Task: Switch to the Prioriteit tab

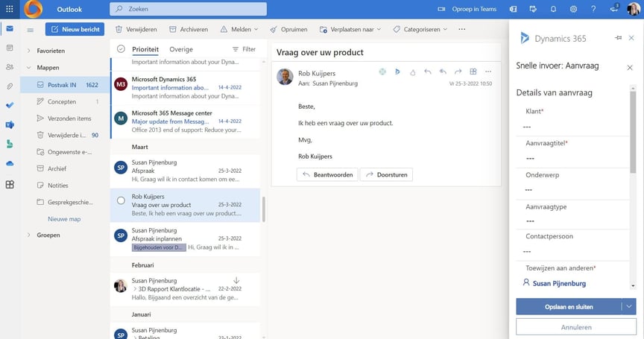Action: click(x=145, y=49)
